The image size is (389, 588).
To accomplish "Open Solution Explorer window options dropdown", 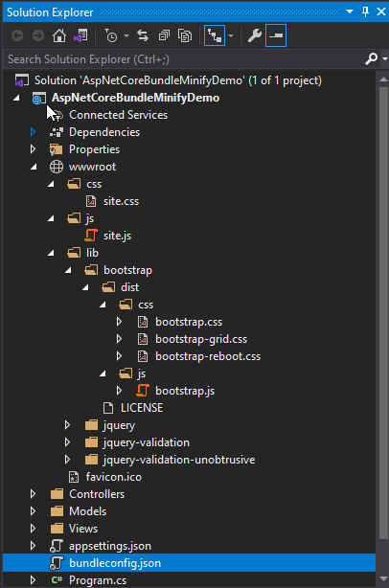I will point(349,11).
